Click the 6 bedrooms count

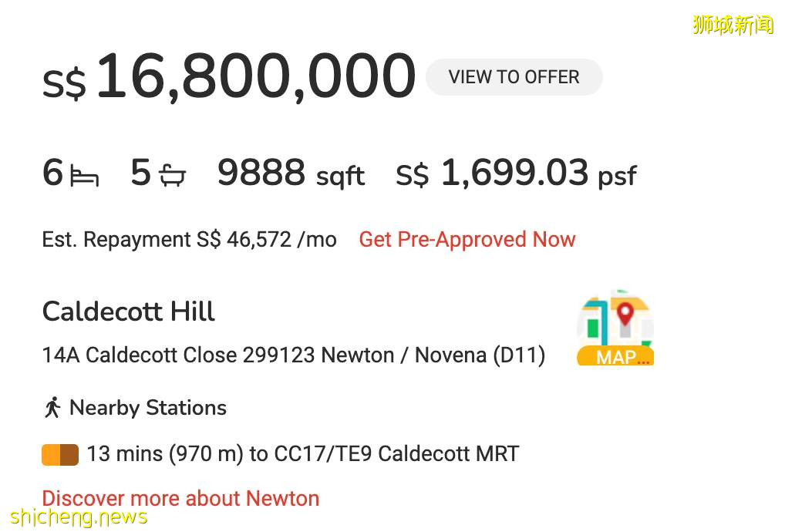point(52,173)
